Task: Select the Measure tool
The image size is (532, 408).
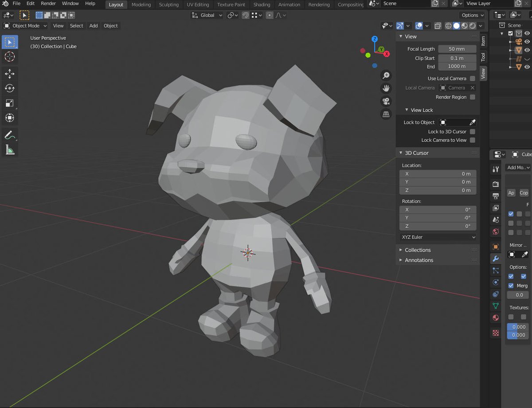Action: tap(10, 149)
